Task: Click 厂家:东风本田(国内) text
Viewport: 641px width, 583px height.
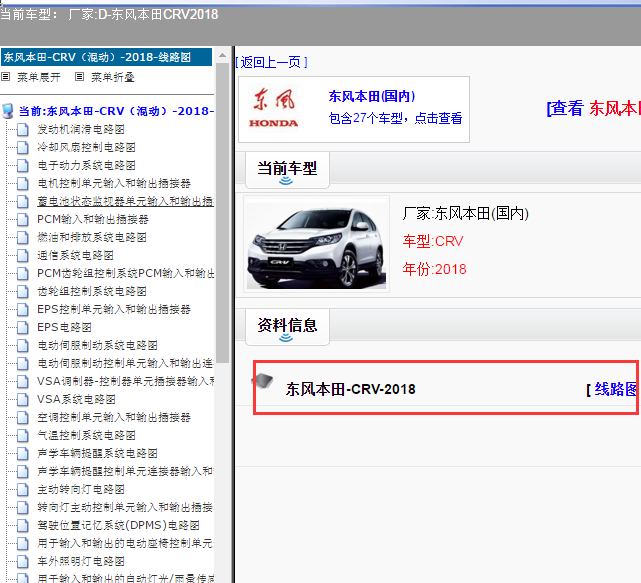Action: [x=466, y=213]
